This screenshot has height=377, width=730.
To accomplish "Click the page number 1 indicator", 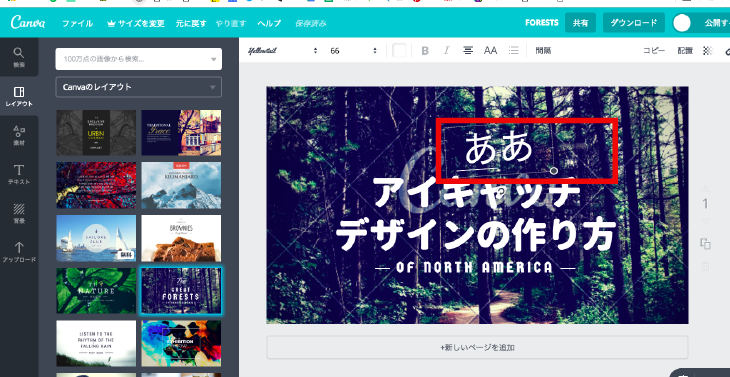I will [705, 204].
